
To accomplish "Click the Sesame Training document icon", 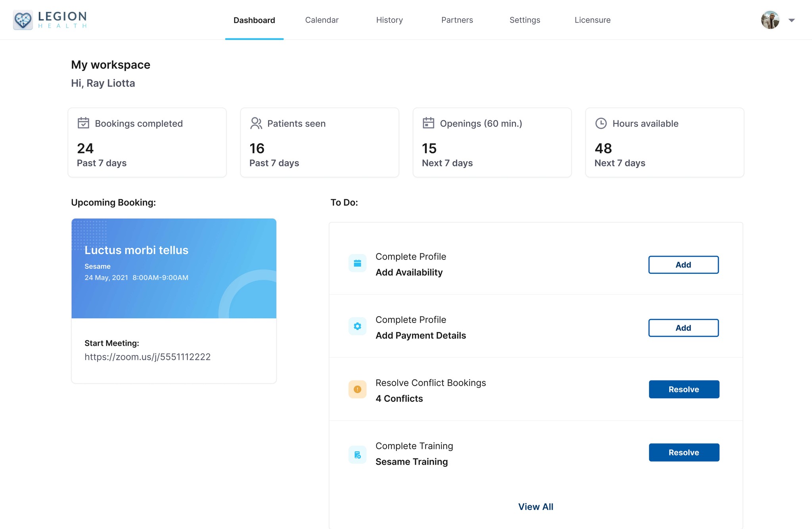I will click(357, 455).
